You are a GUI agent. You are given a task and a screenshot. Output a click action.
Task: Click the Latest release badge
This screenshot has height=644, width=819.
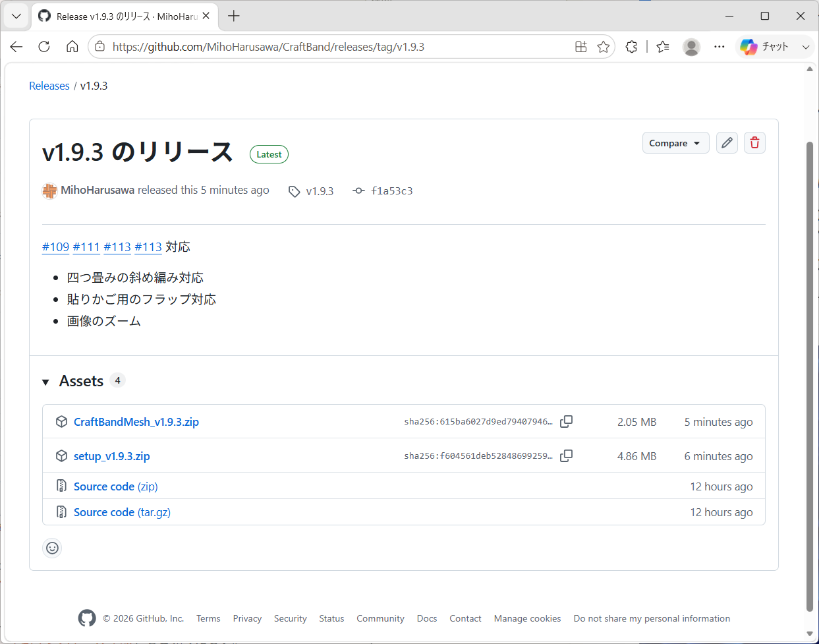point(269,154)
